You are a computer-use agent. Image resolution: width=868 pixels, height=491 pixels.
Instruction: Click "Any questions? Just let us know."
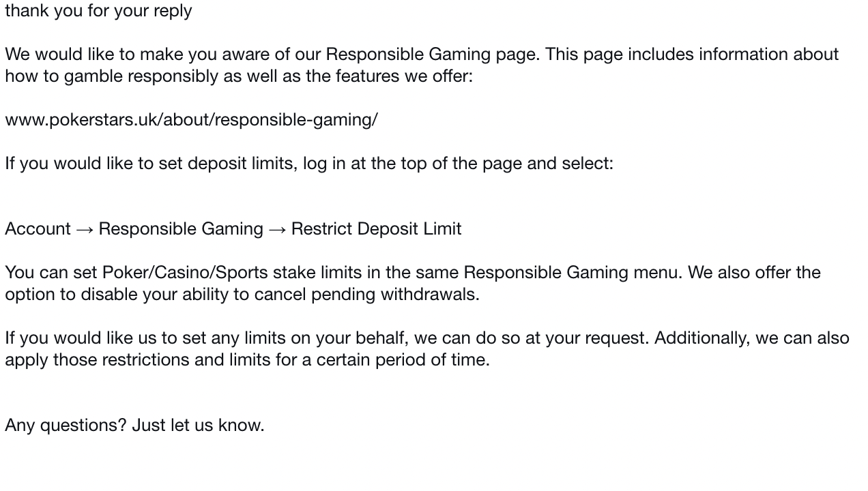(x=134, y=426)
